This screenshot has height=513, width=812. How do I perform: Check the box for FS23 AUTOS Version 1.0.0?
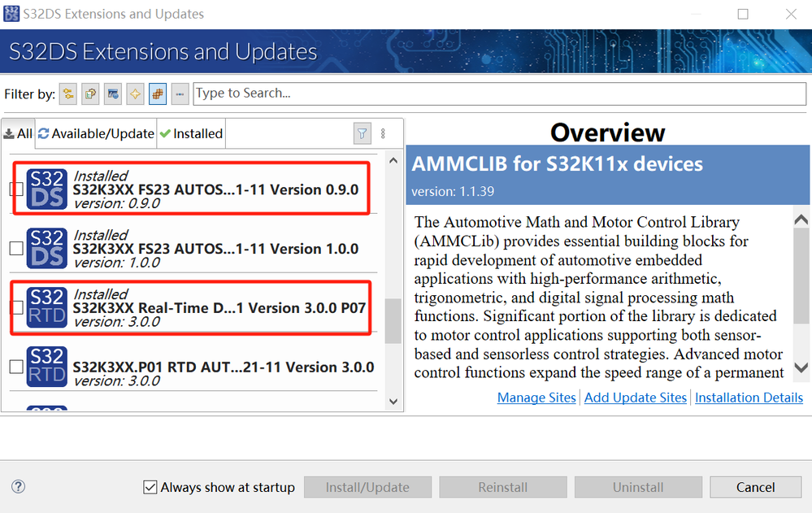coord(16,248)
